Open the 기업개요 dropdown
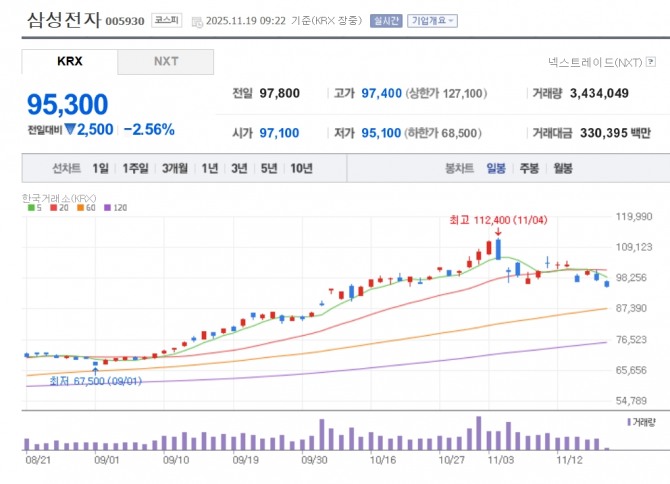 [x=432, y=20]
